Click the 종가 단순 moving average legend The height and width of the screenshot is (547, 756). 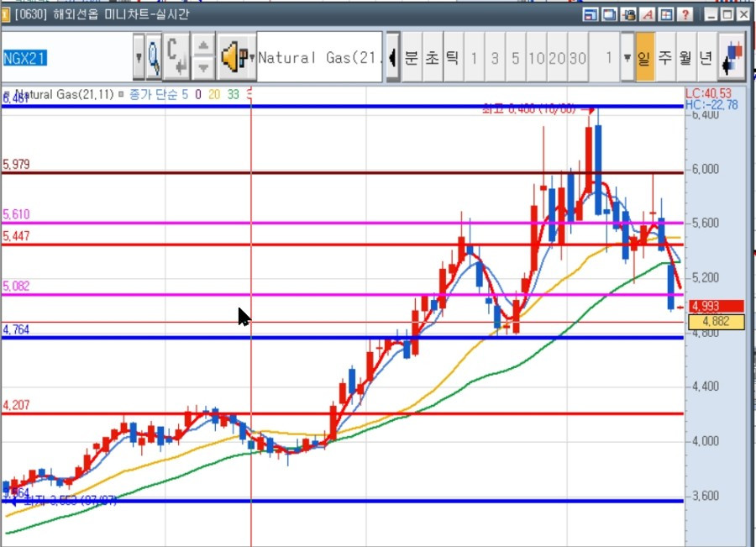(x=152, y=95)
